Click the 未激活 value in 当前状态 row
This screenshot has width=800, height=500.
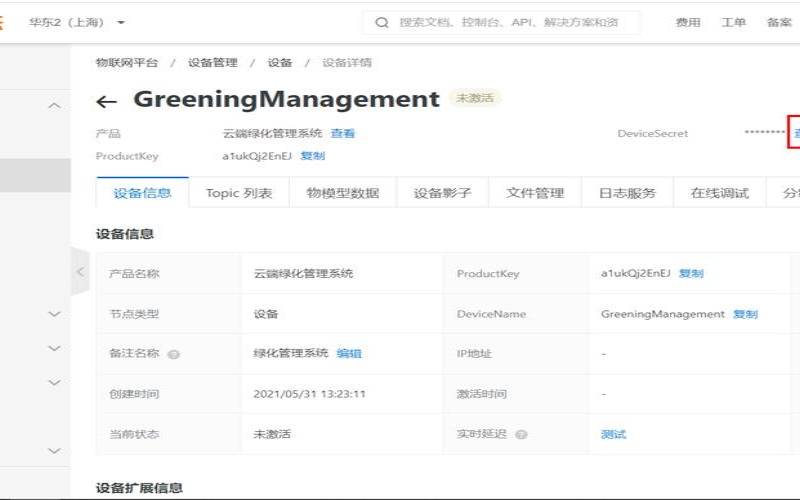(272, 435)
